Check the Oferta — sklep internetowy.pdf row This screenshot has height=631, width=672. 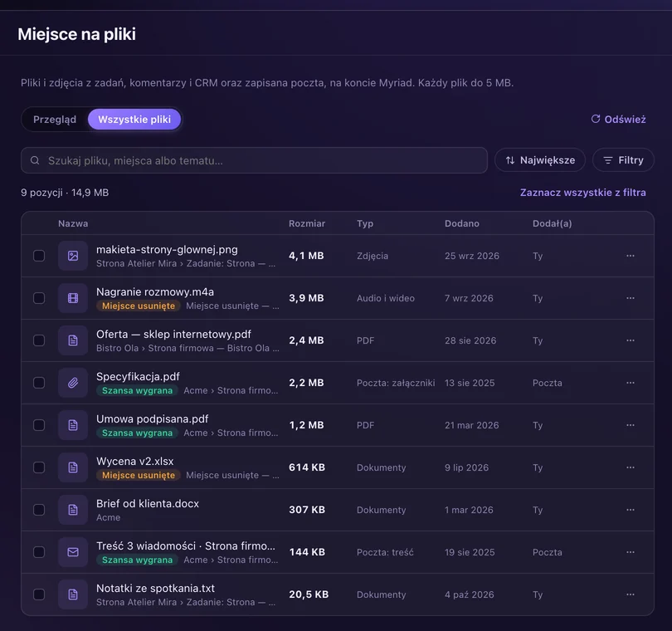pyautogui.click(x=39, y=340)
